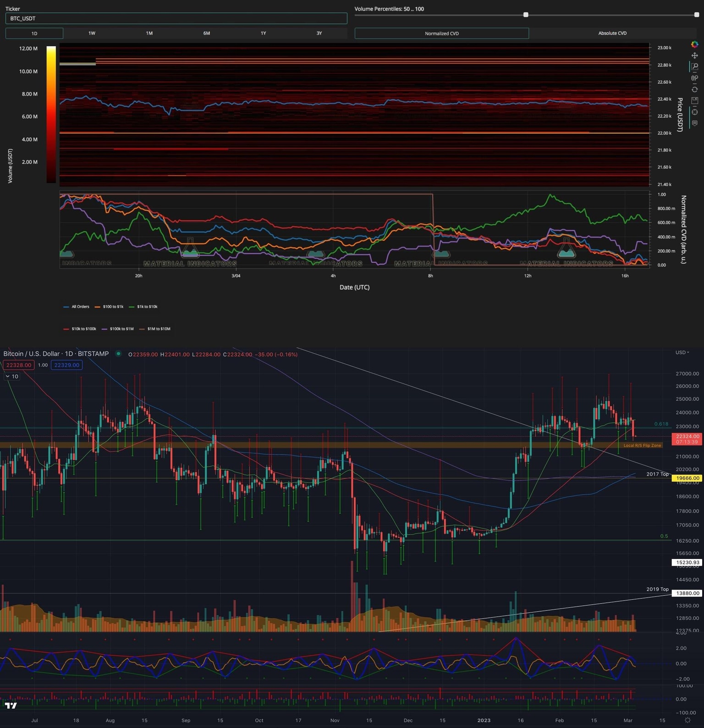Click the Reset chart icon

coord(694,89)
